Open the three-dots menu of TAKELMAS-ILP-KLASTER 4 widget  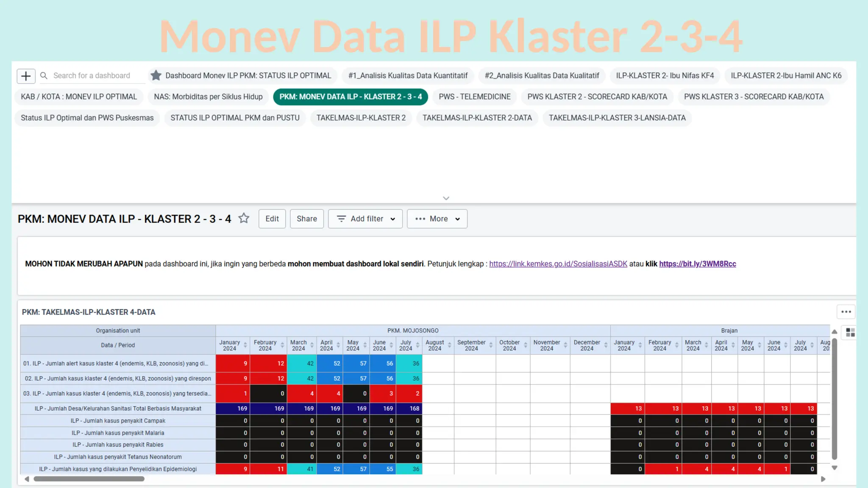846,312
